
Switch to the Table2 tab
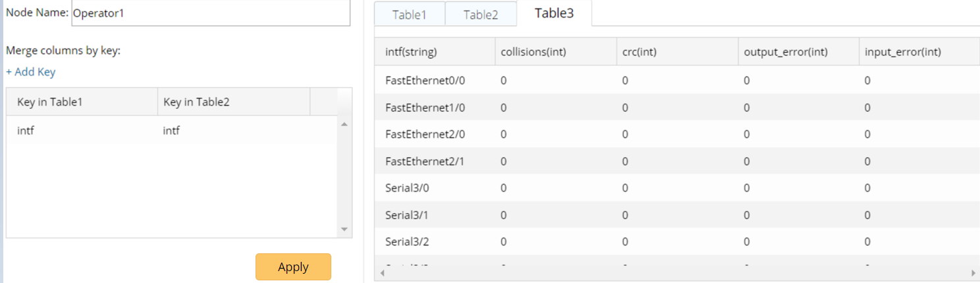(x=481, y=15)
